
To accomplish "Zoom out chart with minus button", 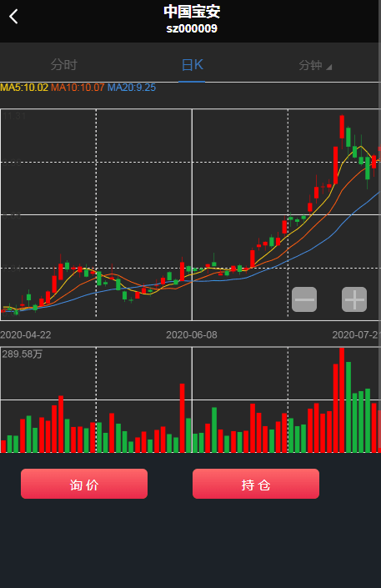I will point(304,299).
